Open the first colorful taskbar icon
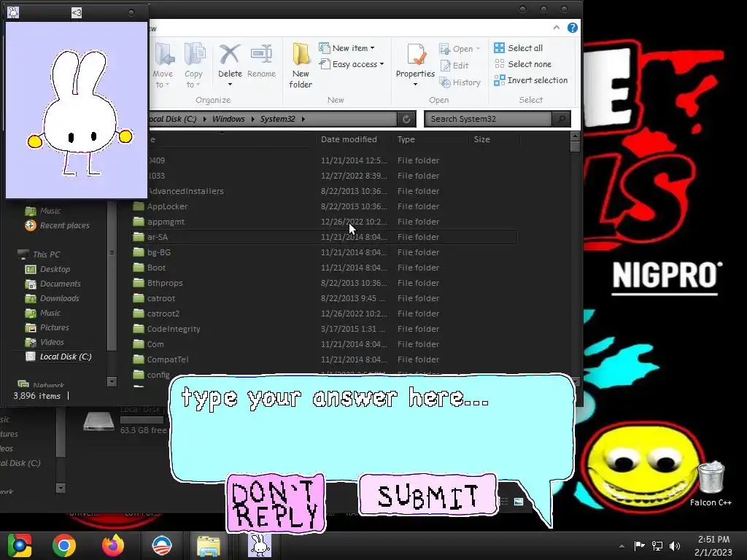Image resolution: width=747 pixels, height=560 pixels. tap(19, 545)
